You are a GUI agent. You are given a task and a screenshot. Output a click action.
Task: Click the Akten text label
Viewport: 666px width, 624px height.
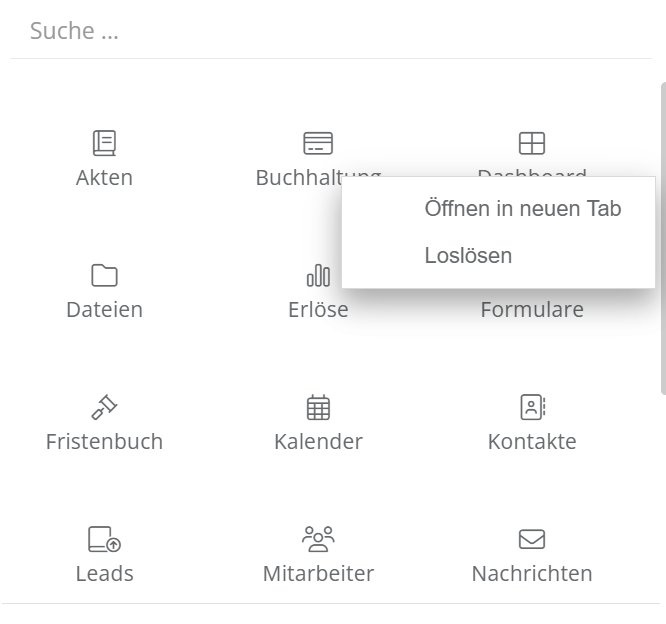coord(104,178)
